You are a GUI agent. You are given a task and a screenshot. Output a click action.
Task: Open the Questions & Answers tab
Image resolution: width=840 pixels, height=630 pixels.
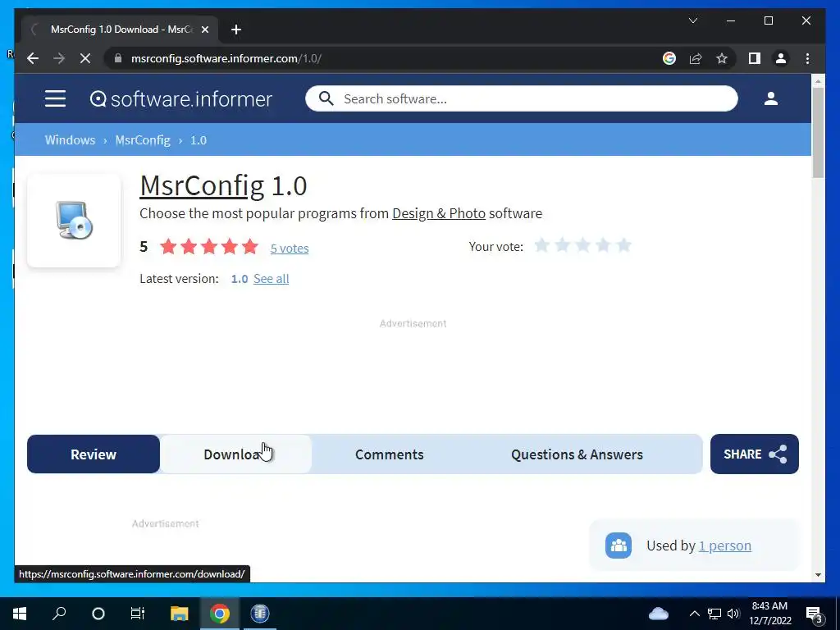(x=577, y=454)
